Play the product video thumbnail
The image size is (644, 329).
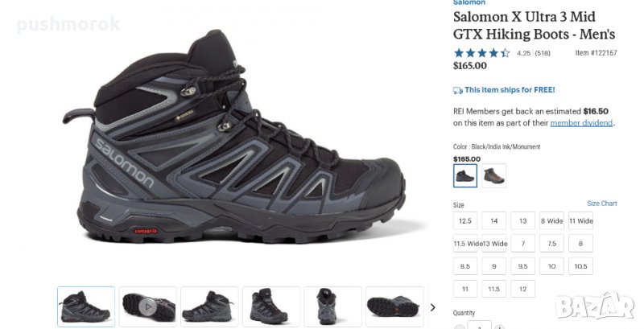(x=148, y=306)
